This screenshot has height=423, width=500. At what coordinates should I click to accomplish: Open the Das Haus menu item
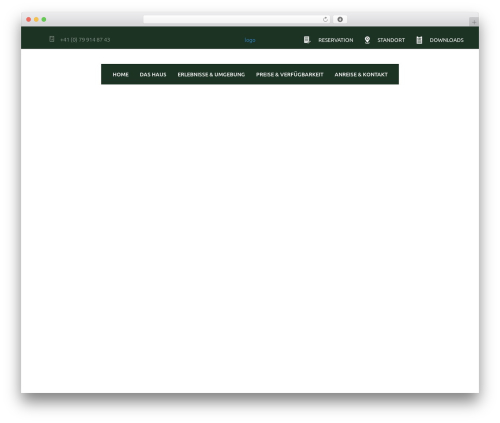click(x=153, y=74)
